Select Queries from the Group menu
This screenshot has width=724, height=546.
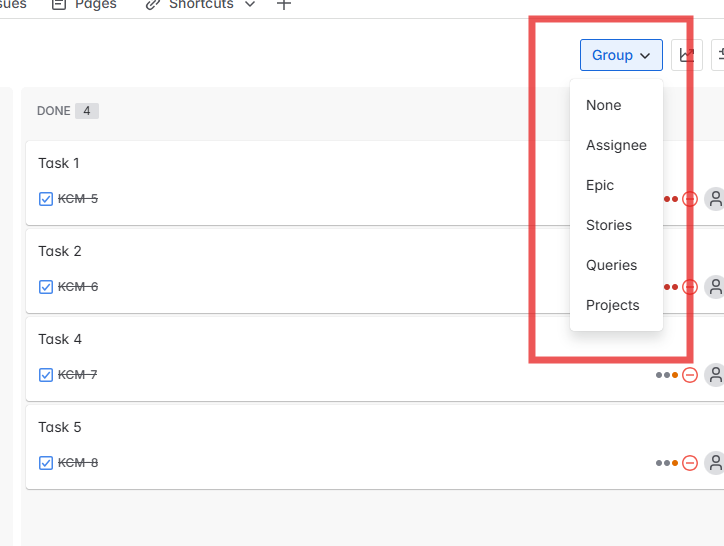(x=616, y=265)
